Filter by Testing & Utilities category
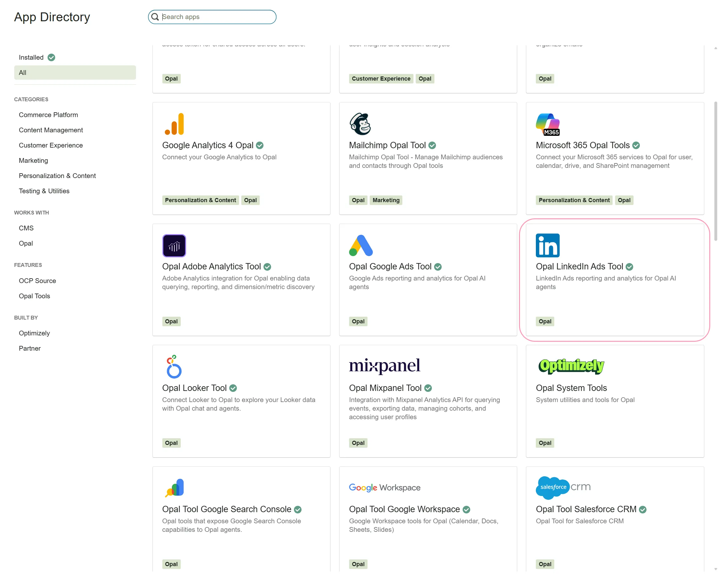The image size is (728, 588). 44,191
